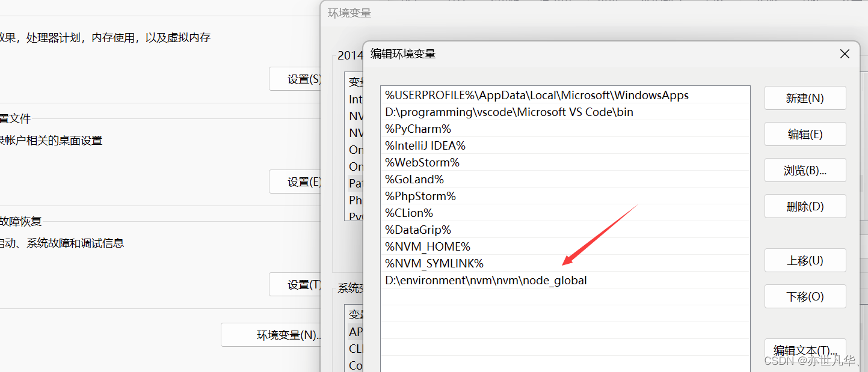
Task: Click the 编辑文本(T)... button
Action: tap(805, 350)
